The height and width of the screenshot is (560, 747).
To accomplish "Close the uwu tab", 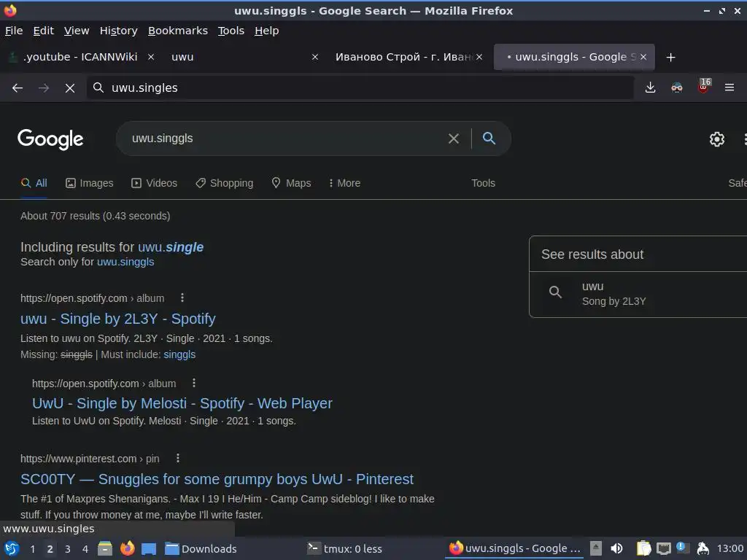I will (x=315, y=57).
